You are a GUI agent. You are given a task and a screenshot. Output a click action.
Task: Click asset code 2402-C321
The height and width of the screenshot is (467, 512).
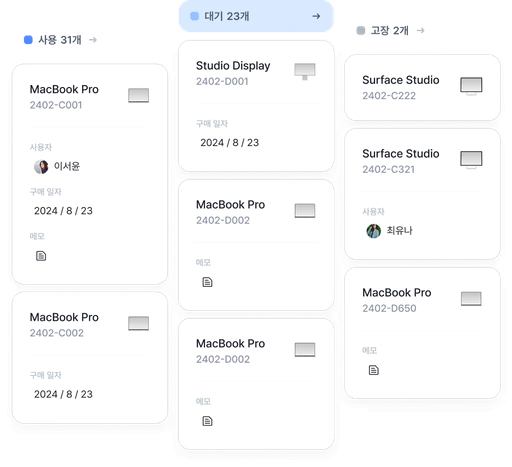coord(389,170)
